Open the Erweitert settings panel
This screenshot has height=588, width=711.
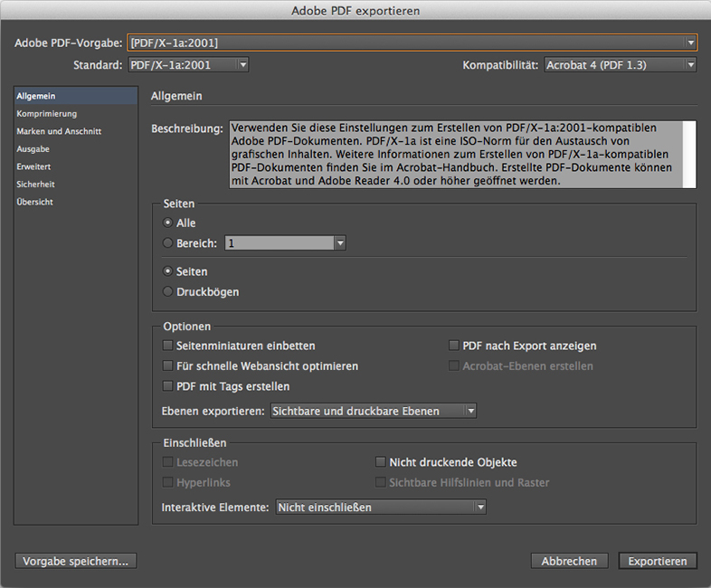coord(33,166)
